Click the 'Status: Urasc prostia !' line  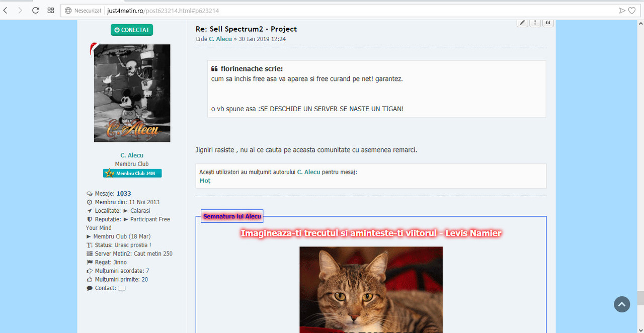click(119, 245)
